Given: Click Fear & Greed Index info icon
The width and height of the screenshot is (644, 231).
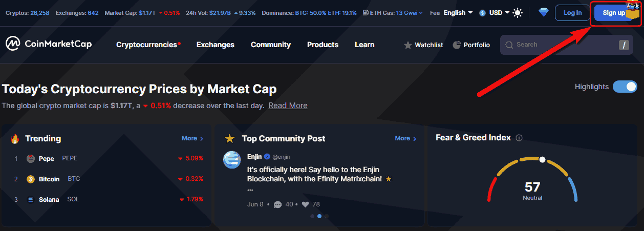Looking at the screenshot, I should [x=519, y=138].
